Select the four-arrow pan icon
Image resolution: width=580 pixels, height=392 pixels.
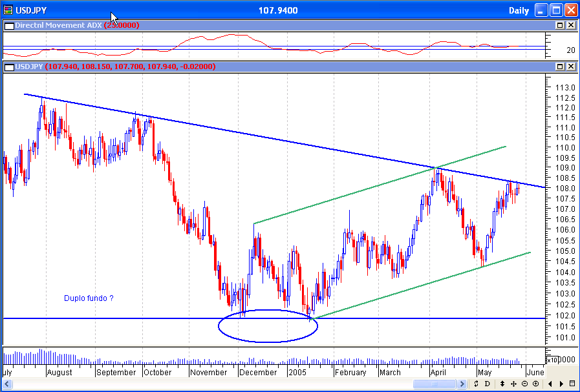tap(515, 384)
